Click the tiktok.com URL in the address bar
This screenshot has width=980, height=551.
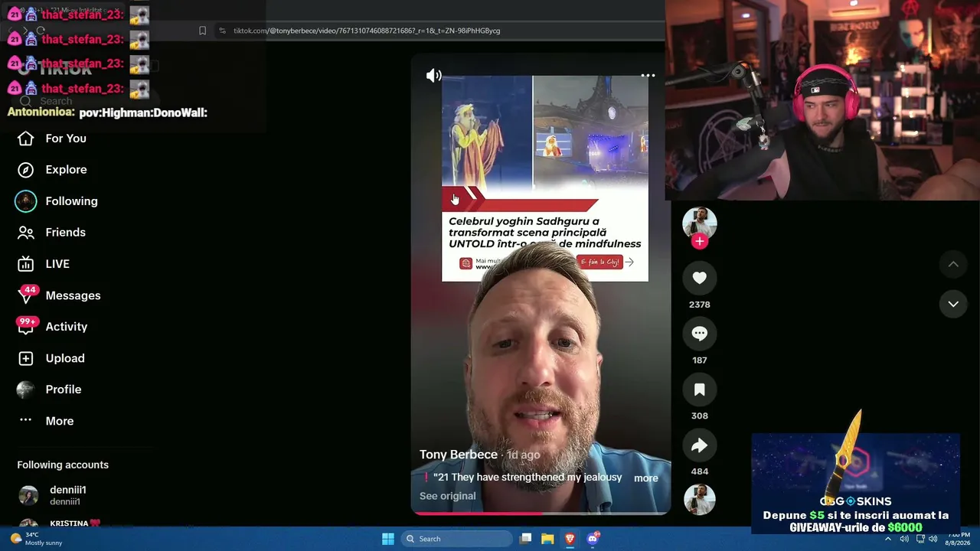(367, 31)
